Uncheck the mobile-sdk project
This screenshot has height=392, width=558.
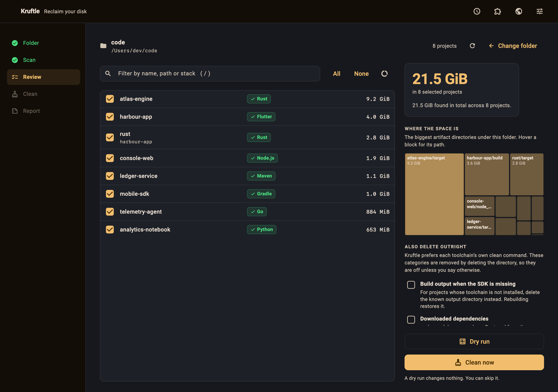tap(110, 194)
